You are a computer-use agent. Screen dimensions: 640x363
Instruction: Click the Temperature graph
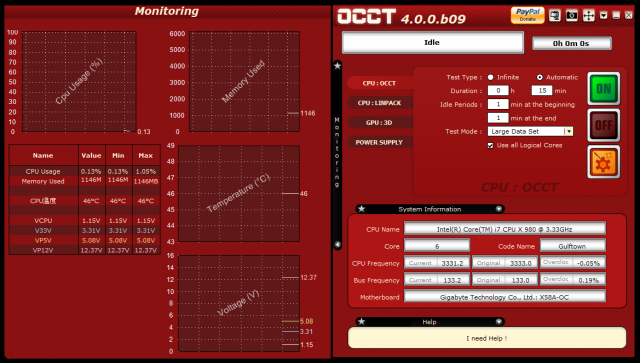point(239,194)
